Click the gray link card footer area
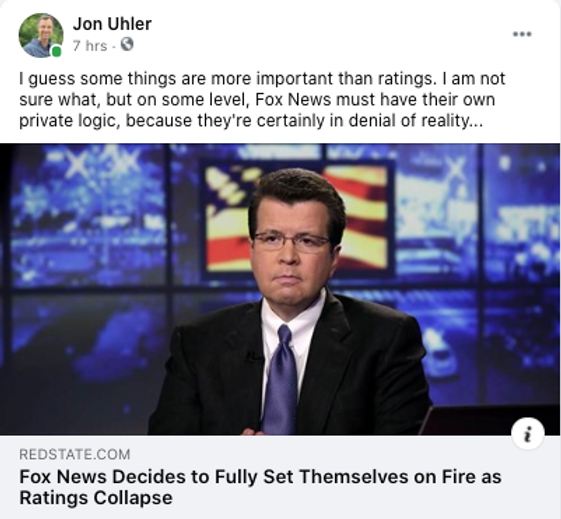The height and width of the screenshot is (519, 561). 280,476
